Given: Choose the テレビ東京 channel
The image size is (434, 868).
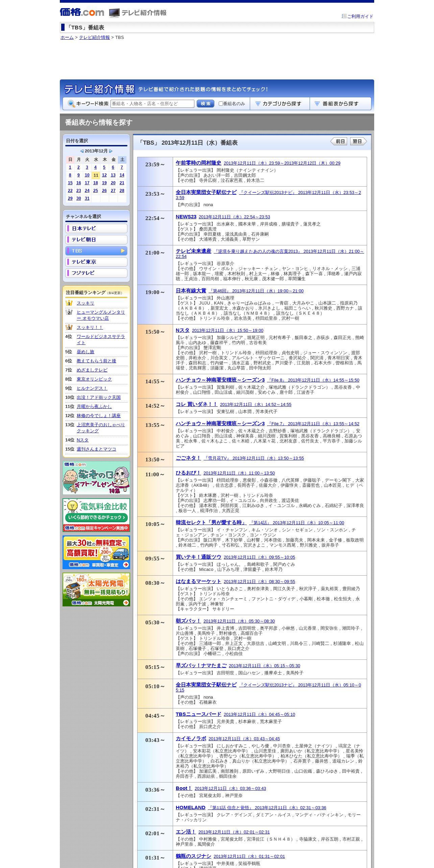Looking at the screenshot, I should tap(96, 262).
